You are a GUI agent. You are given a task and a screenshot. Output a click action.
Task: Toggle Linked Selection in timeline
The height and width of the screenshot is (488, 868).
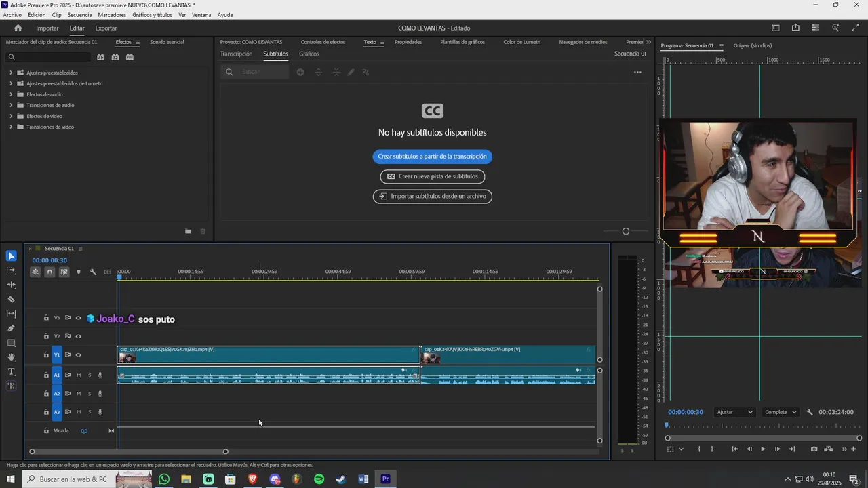coord(64,272)
